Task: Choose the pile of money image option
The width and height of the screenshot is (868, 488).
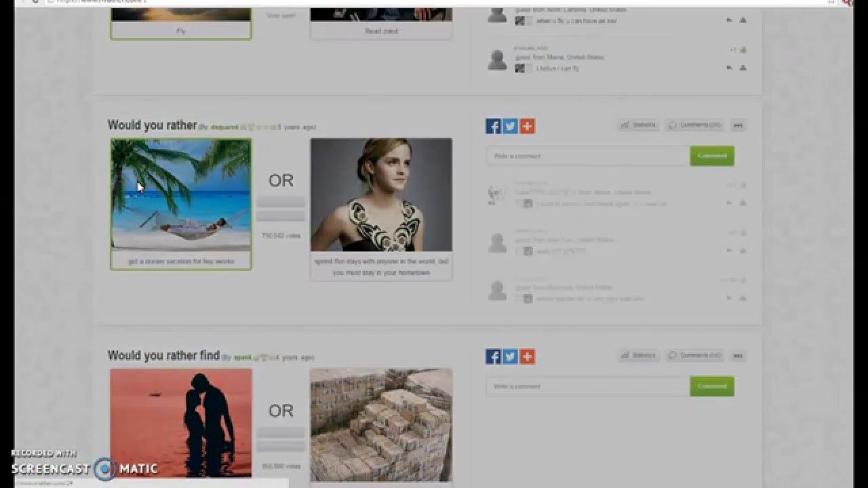Action: pyautogui.click(x=381, y=425)
